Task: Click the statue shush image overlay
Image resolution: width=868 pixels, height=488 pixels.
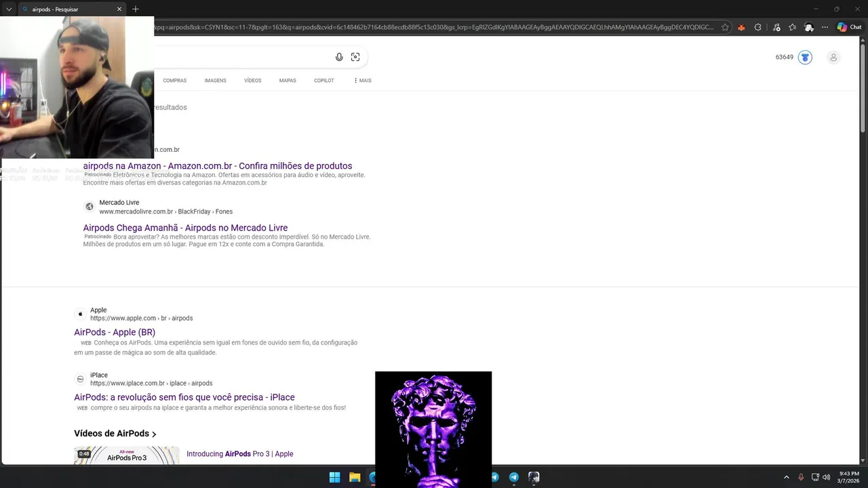Action: (433, 429)
